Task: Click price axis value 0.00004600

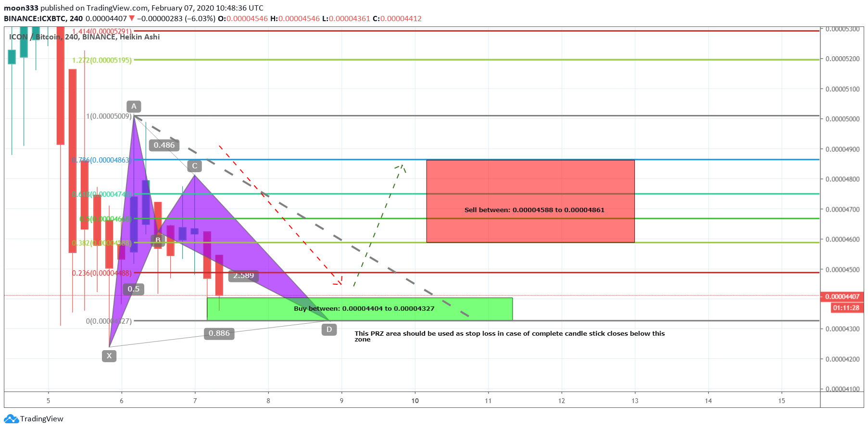Action: click(843, 239)
